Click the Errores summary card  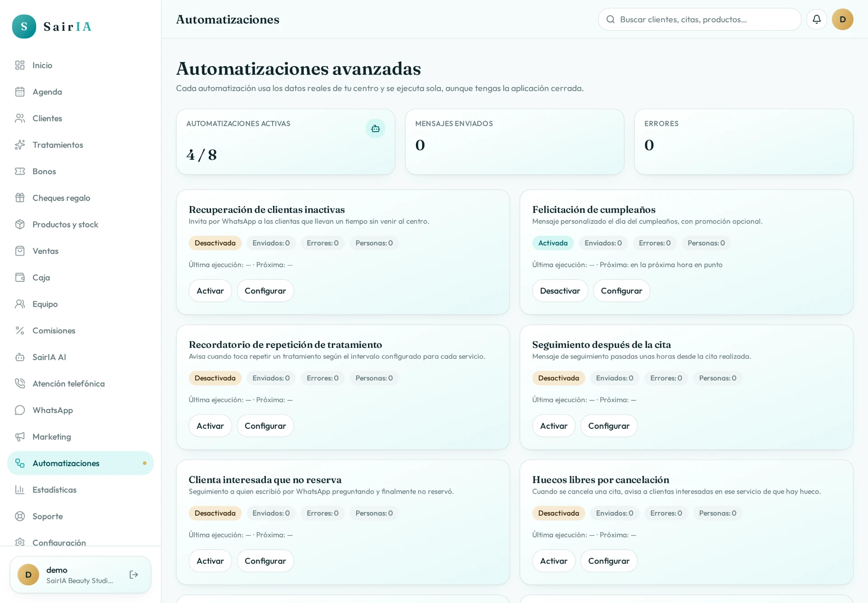pos(743,142)
